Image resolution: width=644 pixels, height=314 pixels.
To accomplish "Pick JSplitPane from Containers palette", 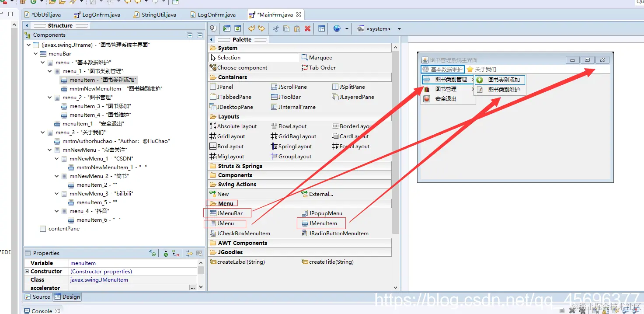I will coord(348,87).
